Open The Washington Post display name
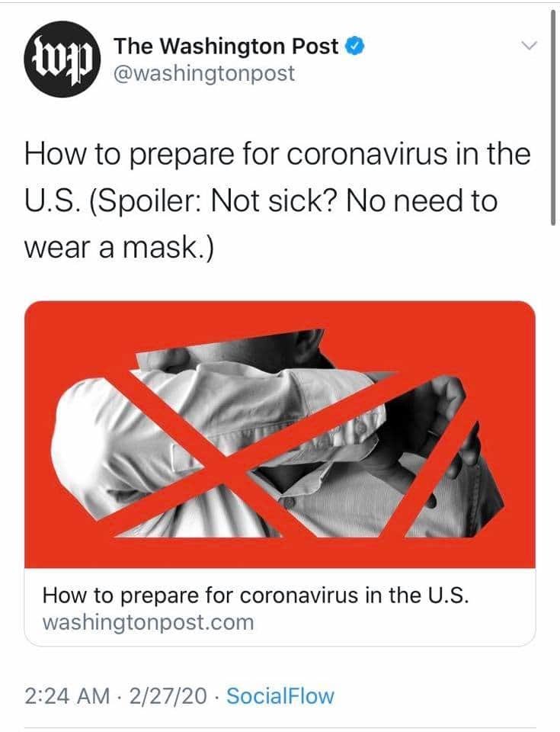The height and width of the screenshot is (732, 560). pos(226,46)
